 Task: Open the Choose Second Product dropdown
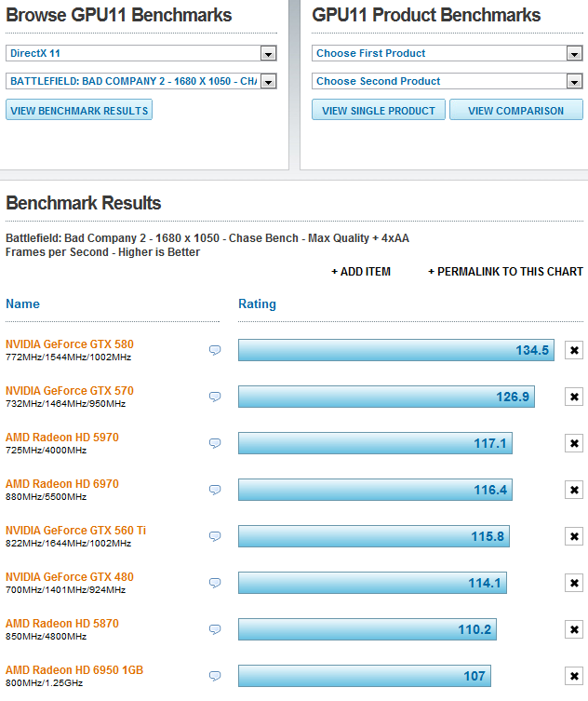tap(448, 81)
